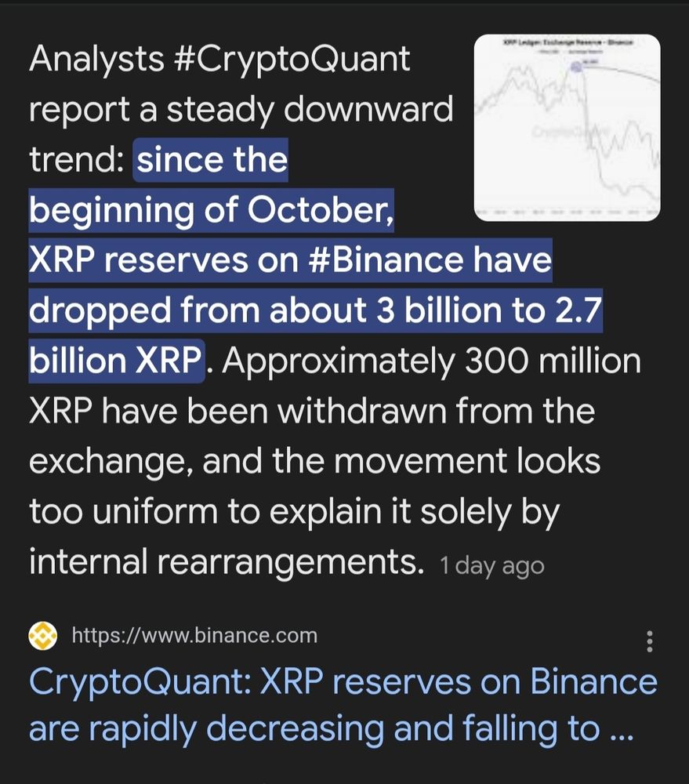Click highlighted phrase 'since the beginning of October'
The image size is (689, 784).
click(x=211, y=186)
